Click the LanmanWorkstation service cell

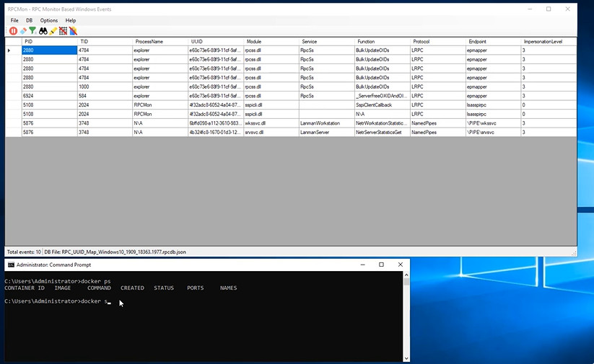click(327, 123)
